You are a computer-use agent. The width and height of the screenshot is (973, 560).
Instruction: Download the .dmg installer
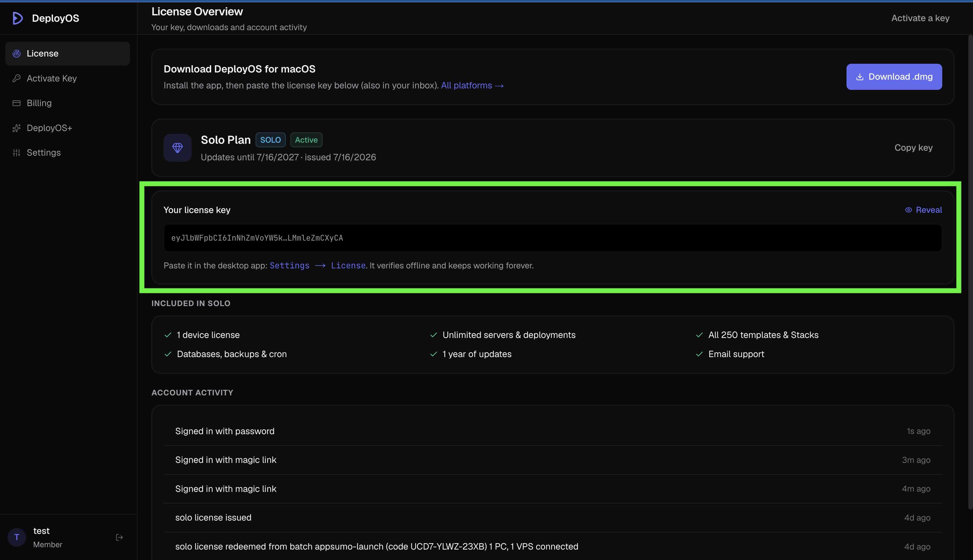(894, 77)
